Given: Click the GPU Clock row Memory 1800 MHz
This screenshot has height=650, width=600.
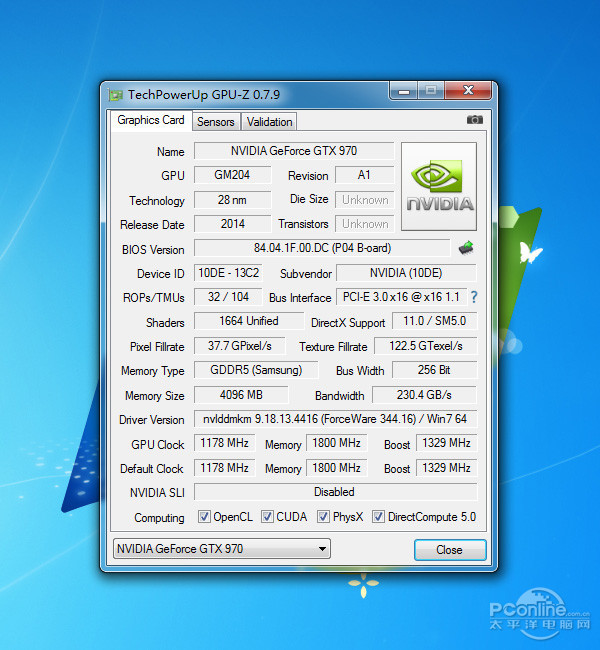Looking at the screenshot, I should point(336,443).
